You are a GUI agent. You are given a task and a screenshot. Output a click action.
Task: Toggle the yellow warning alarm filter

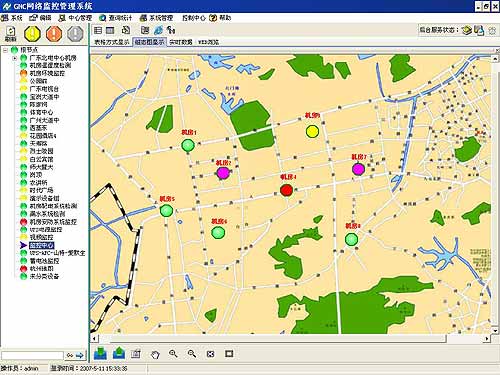click(32, 34)
